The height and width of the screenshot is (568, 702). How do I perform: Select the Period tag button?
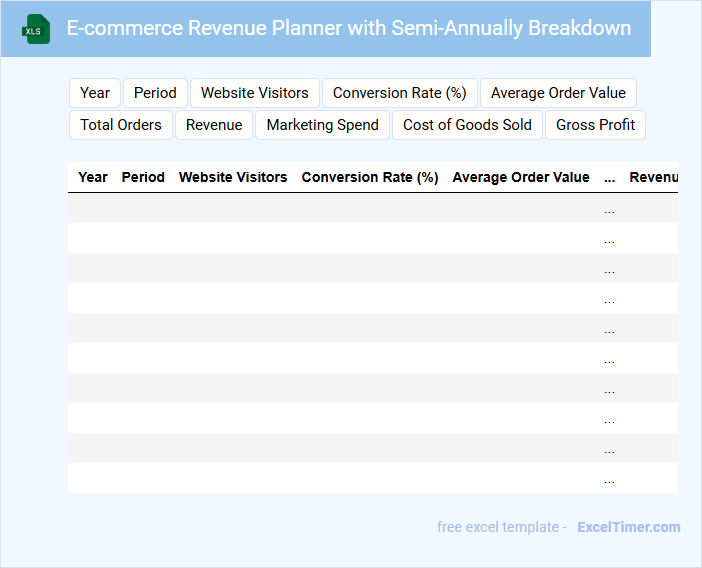(x=155, y=93)
